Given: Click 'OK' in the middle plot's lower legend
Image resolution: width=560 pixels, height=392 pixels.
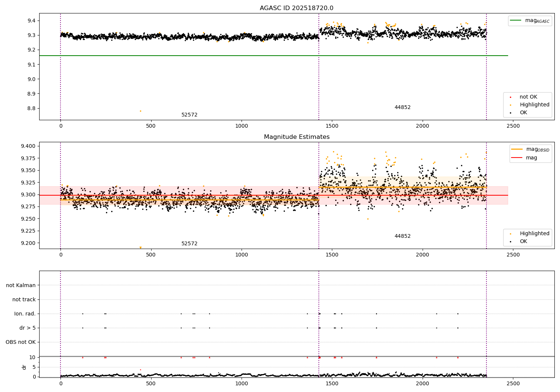Looking at the screenshot, I should click(x=518, y=242).
